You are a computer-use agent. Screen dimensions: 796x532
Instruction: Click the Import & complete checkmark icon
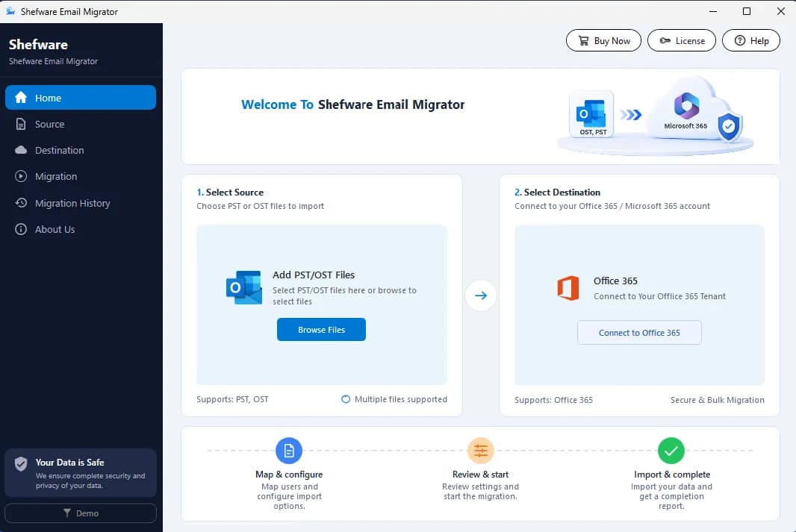[x=671, y=451]
